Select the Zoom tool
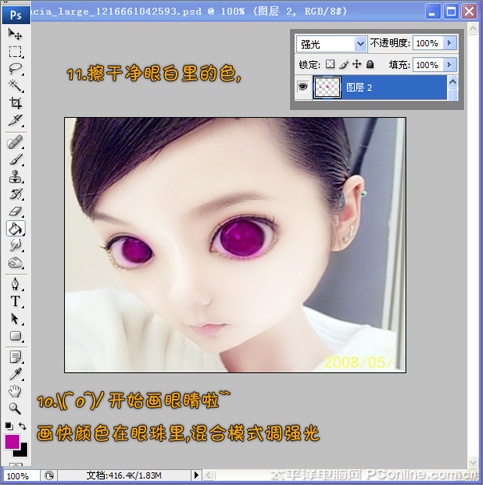 [15, 408]
